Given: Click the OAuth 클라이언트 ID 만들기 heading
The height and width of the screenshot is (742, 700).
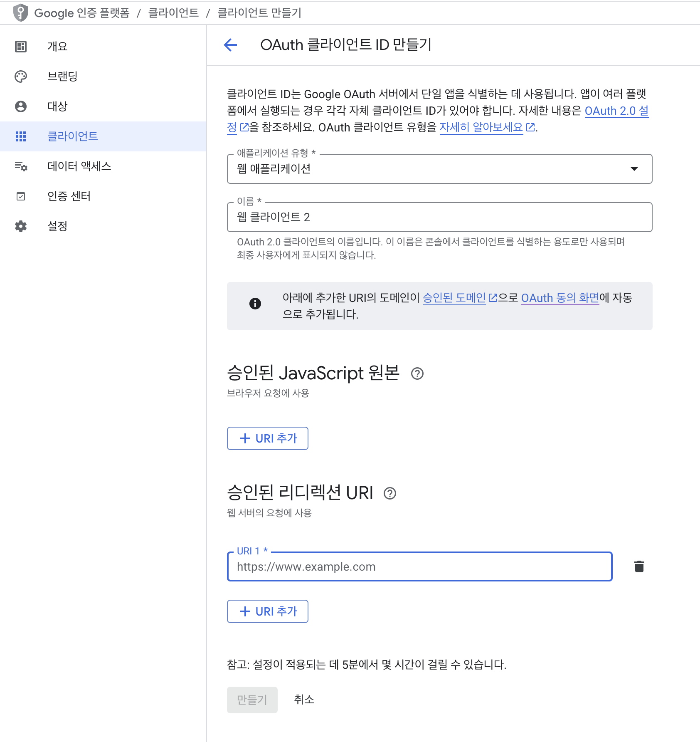Looking at the screenshot, I should 346,45.
